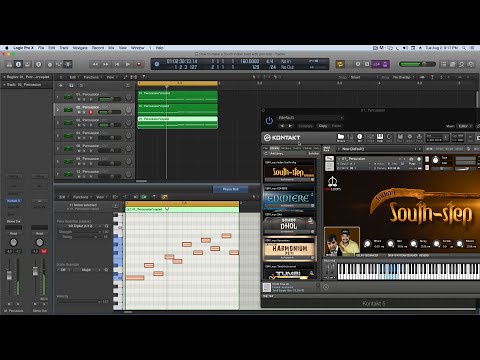480x360 pixels.
Task: Adjust the volume slider of track 3
Action: point(110,125)
